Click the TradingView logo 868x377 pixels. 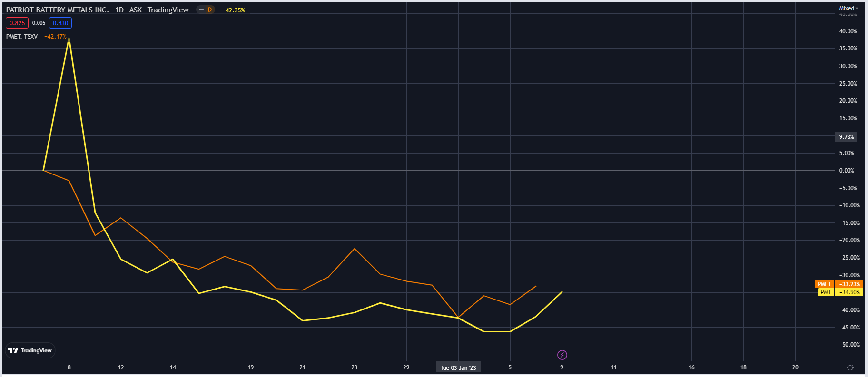point(30,350)
